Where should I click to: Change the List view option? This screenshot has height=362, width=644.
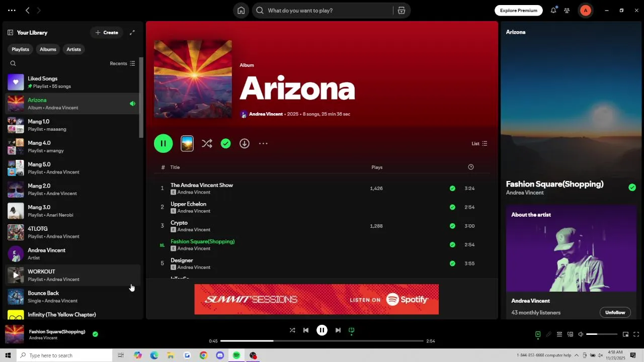tap(479, 144)
